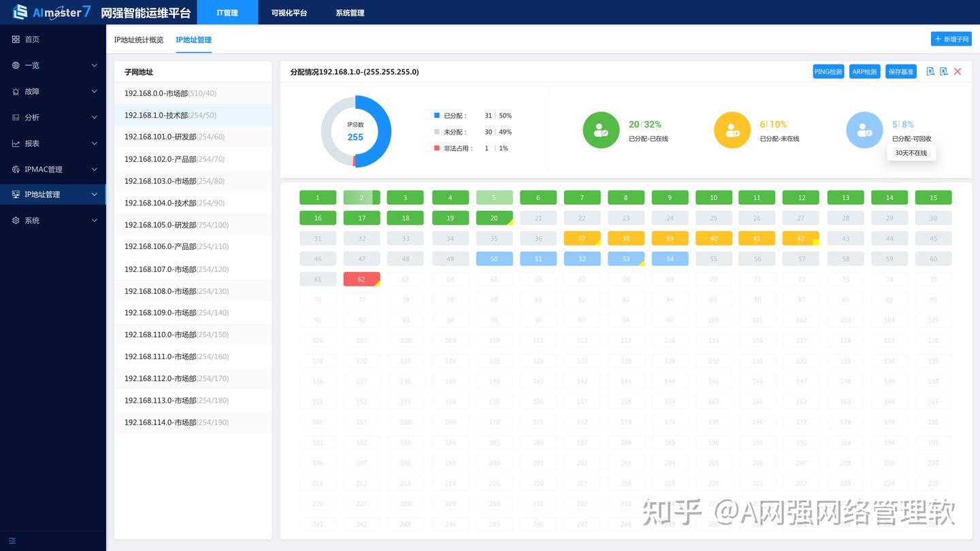Screen dimensions: 980x551
Task: Run the ARP检测 button
Action: click(864, 71)
